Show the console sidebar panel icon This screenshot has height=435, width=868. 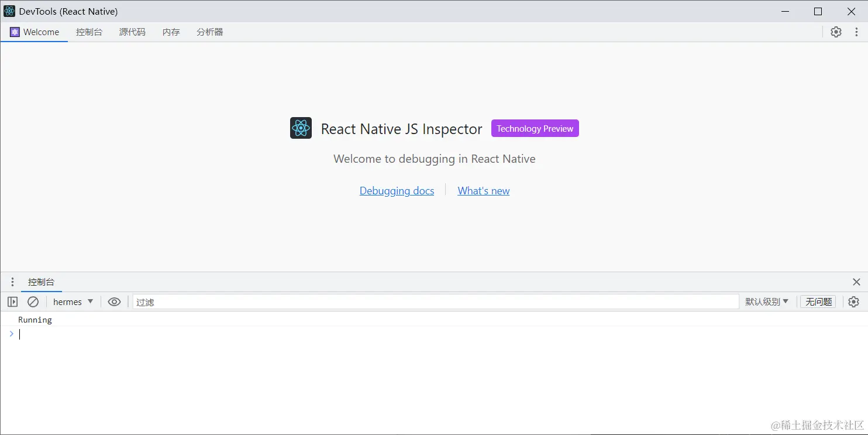(12, 302)
